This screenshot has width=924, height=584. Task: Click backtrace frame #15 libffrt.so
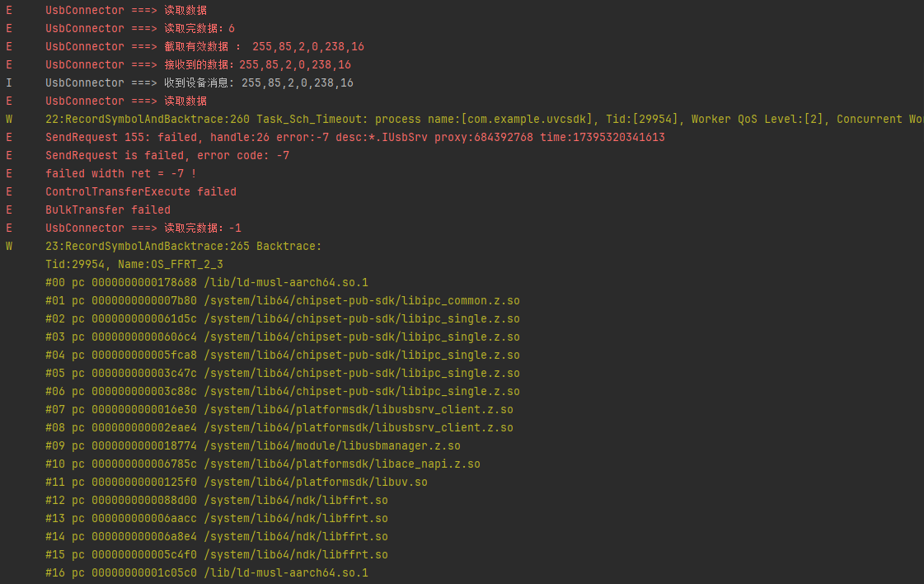[x=216, y=555]
